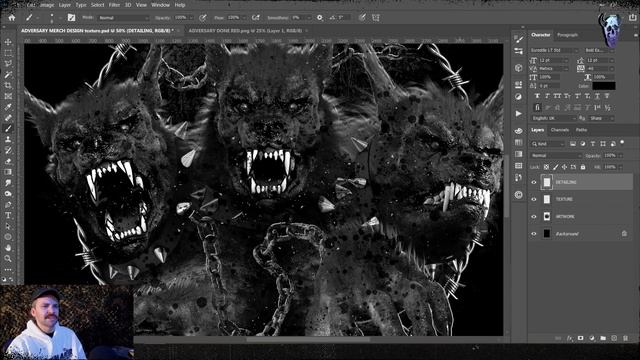Select the Frame tool

[x=8, y=96]
